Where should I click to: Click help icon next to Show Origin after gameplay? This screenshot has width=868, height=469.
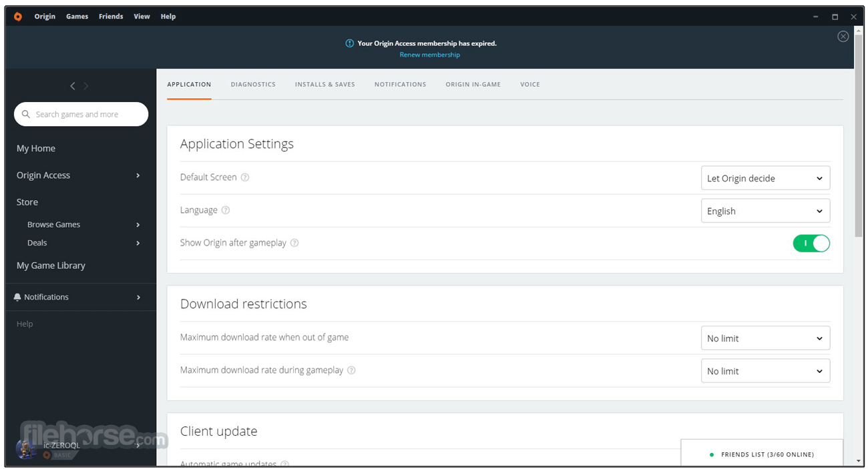[x=294, y=243]
